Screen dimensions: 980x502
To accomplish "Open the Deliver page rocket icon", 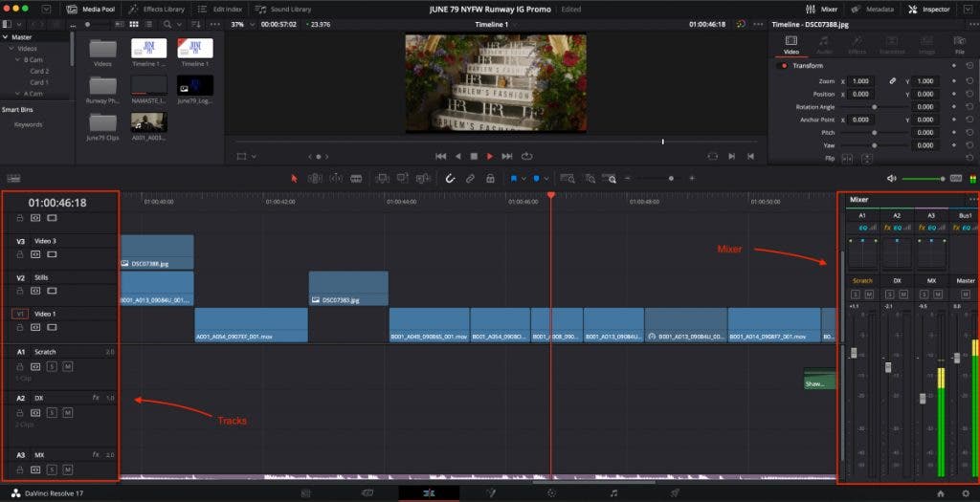I will 675,493.
